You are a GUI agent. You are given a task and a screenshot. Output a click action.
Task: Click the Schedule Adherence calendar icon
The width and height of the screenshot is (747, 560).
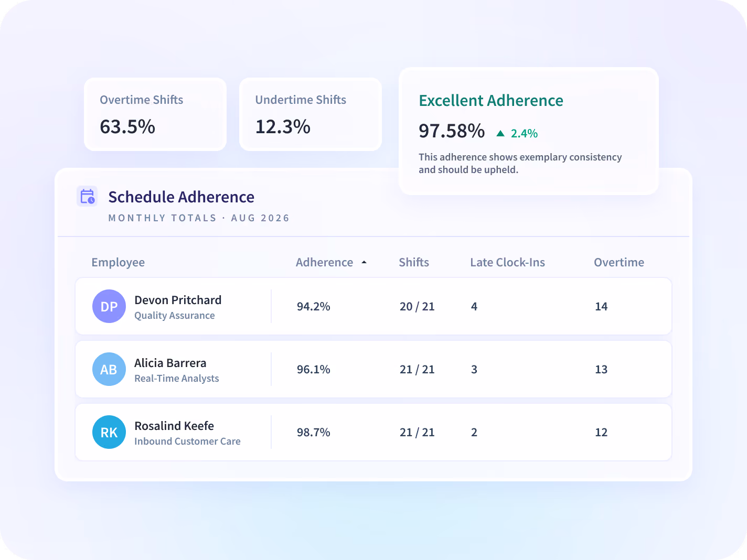pyautogui.click(x=87, y=197)
